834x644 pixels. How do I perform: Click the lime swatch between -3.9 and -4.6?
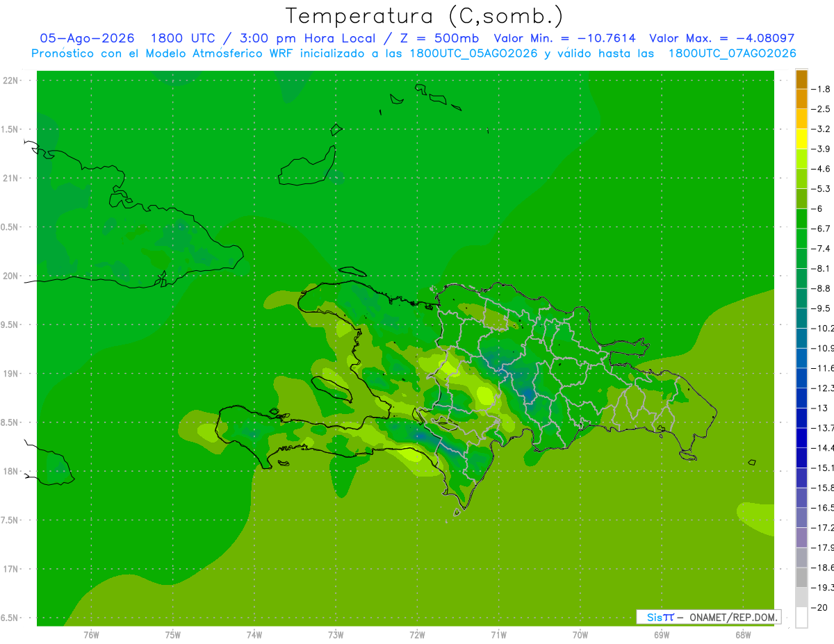click(801, 159)
